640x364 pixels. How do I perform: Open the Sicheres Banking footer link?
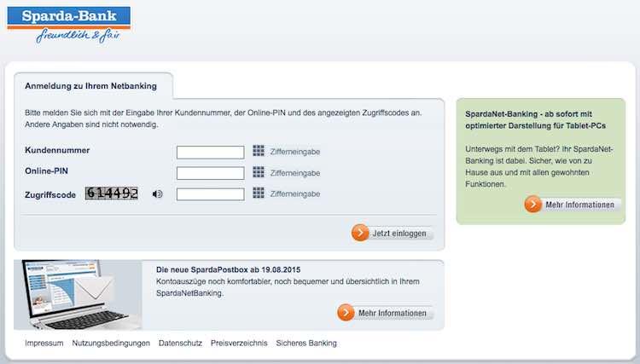306,344
